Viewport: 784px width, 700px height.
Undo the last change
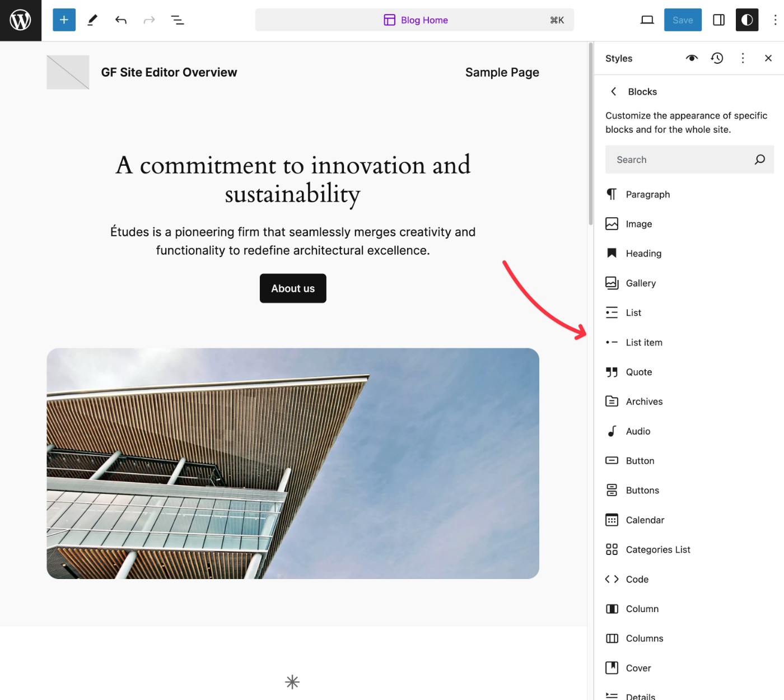(x=121, y=20)
